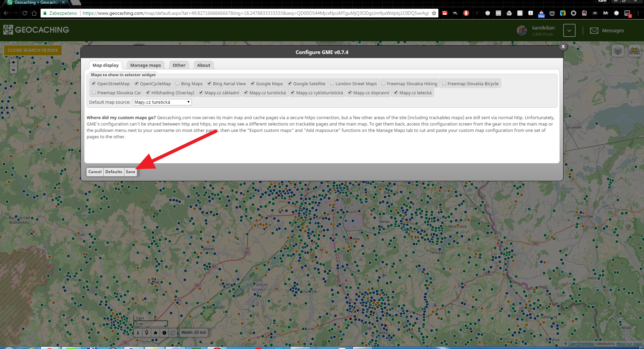644x349 pixels.
Task: Click the OpenStreetMap attribution link
Action: (x=581, y=344)
